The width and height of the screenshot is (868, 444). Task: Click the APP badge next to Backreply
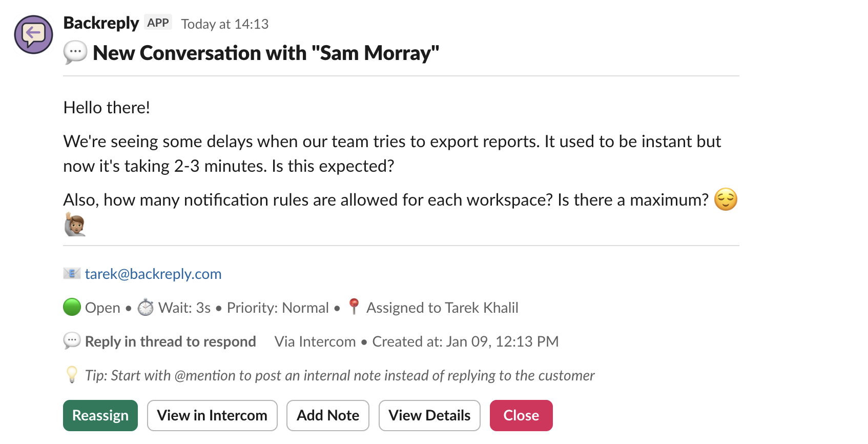coord(158,23)
